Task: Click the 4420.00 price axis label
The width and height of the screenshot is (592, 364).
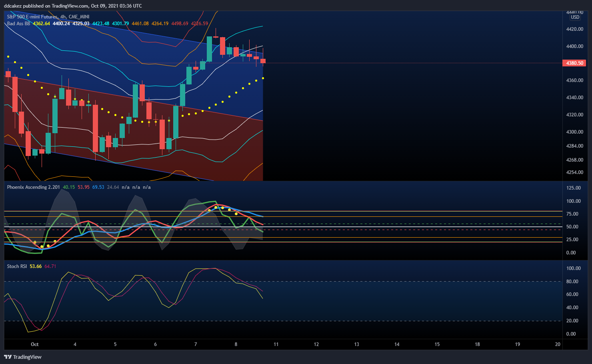Action: coord(575,29)
